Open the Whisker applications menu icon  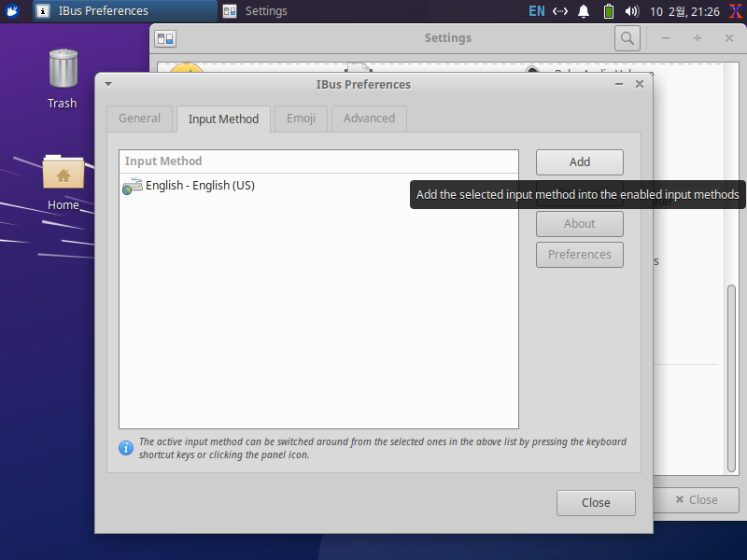click(x=12, y=10)
